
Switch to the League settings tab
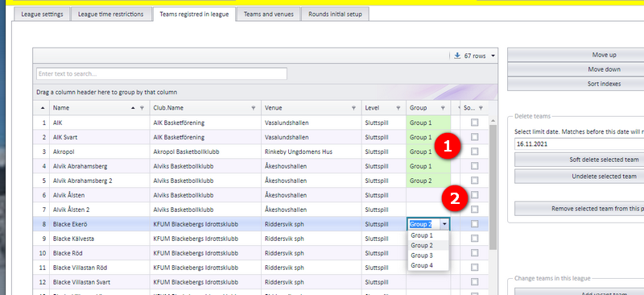[x=43, y=14]
